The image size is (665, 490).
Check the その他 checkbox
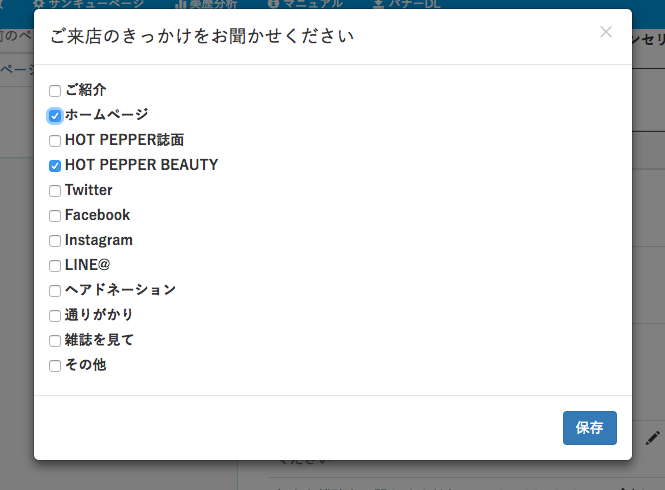click(x=55, y=366)
